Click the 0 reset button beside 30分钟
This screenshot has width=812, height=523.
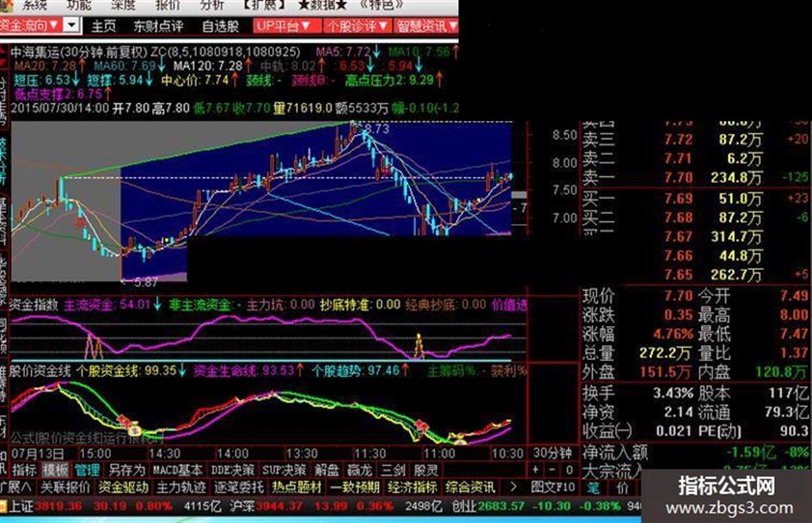(x=569, y=470)
